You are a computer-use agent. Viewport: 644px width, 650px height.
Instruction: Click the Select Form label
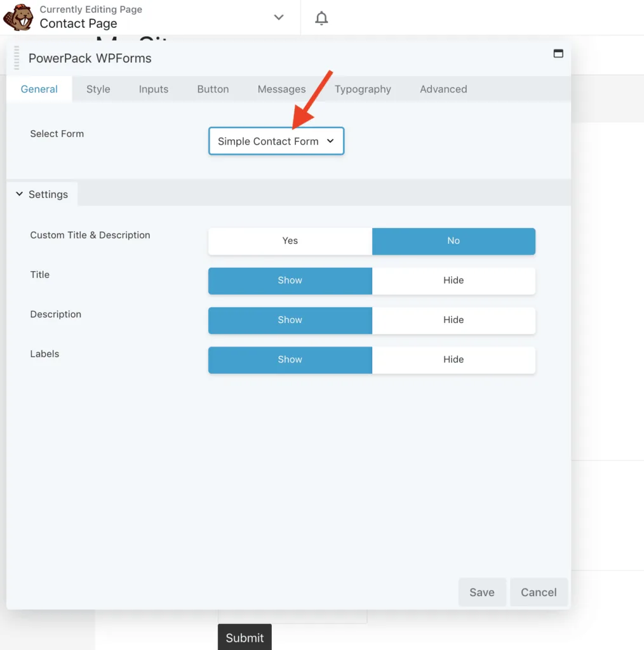click(x=57, y=133)
